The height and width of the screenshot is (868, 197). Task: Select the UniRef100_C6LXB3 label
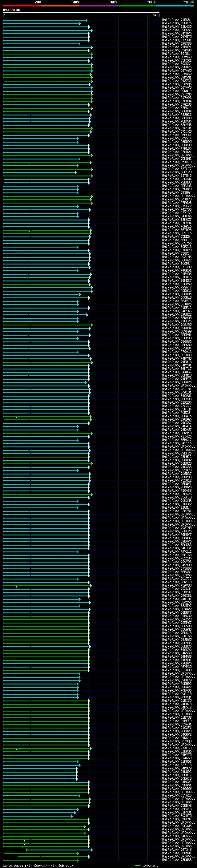tap(177, 118)
